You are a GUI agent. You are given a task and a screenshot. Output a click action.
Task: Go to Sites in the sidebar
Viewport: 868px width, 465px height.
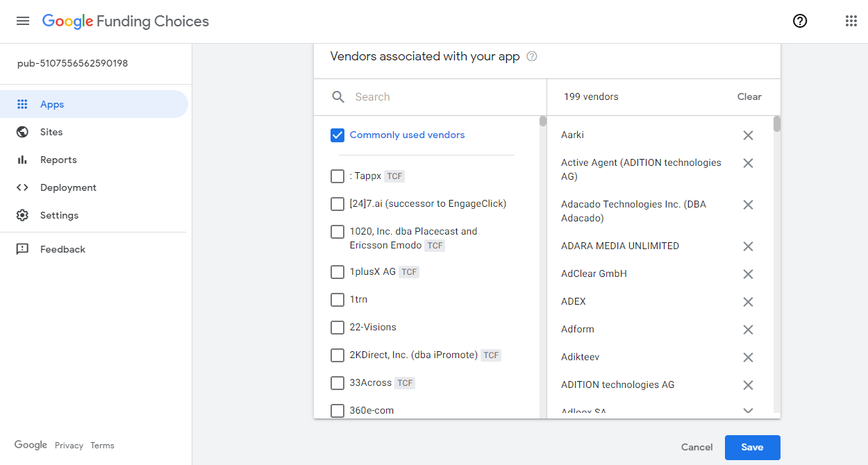(94, 132)
